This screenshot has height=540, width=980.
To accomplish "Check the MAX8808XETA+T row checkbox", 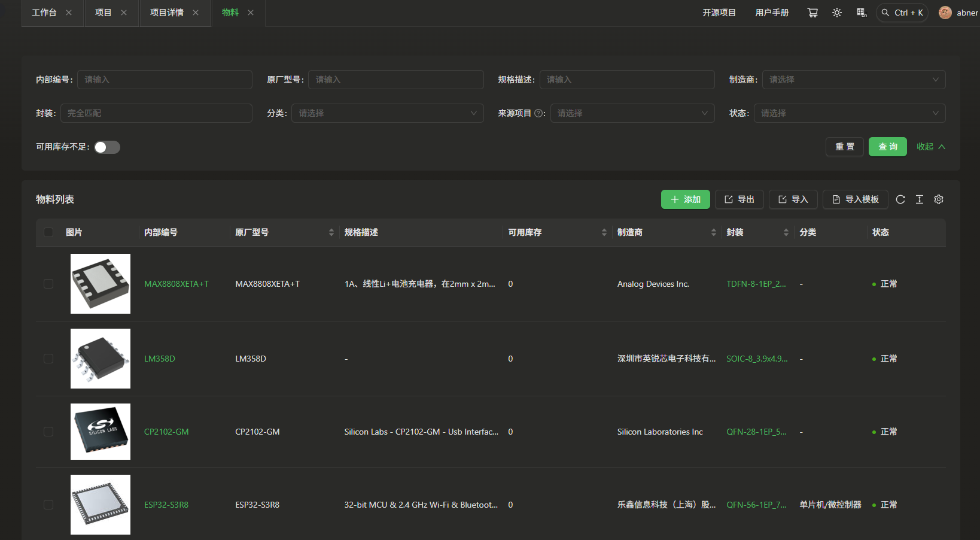I will point(48,284).
